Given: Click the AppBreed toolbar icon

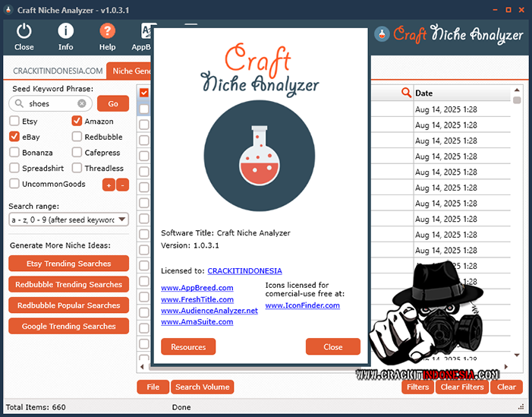Looking at the screenshot, I should click(x=144, y=32).
